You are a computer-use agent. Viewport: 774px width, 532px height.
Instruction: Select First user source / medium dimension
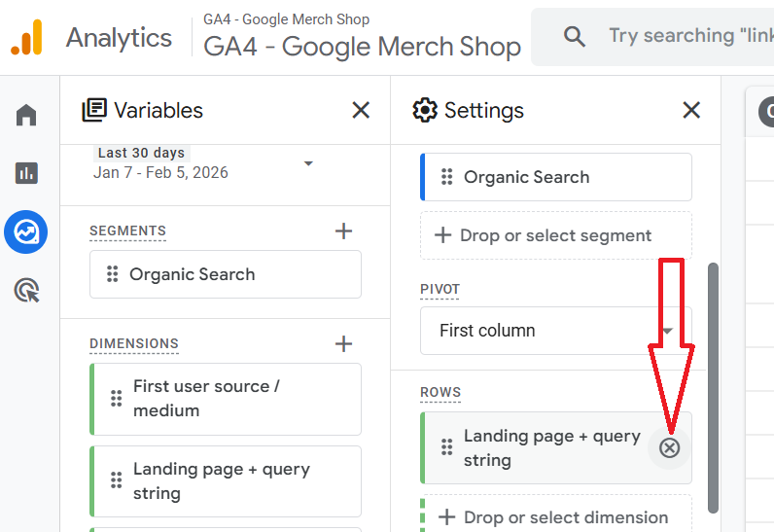coord(226,399)
